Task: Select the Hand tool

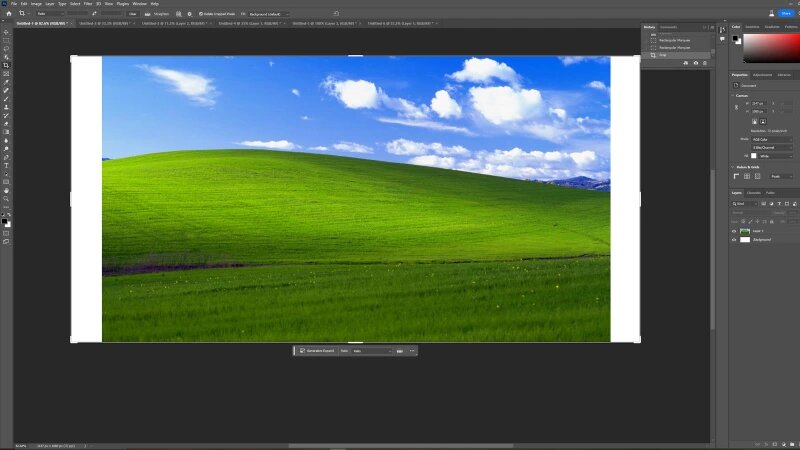Action: tap(6, 190)
